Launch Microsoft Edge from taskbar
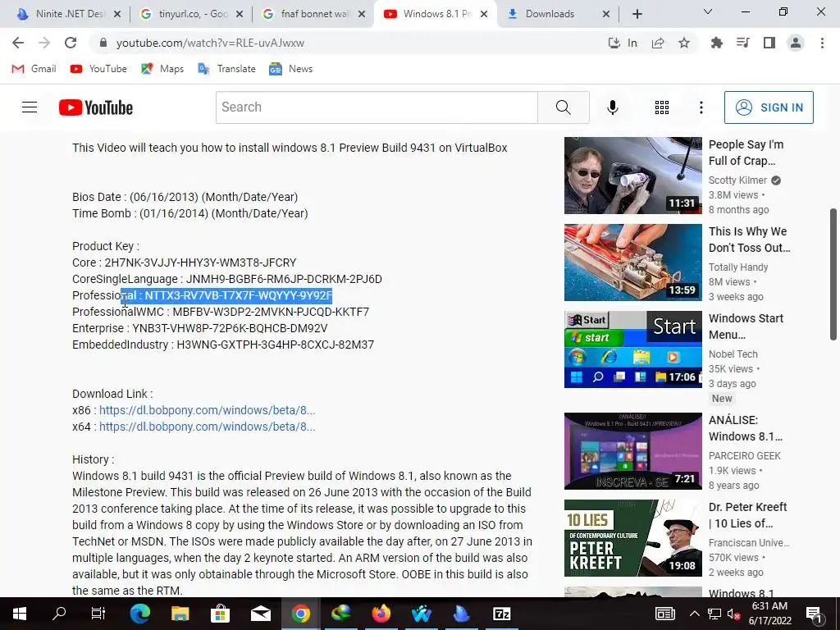The width and height of the screenshot is (840, 630). [139, 614]
